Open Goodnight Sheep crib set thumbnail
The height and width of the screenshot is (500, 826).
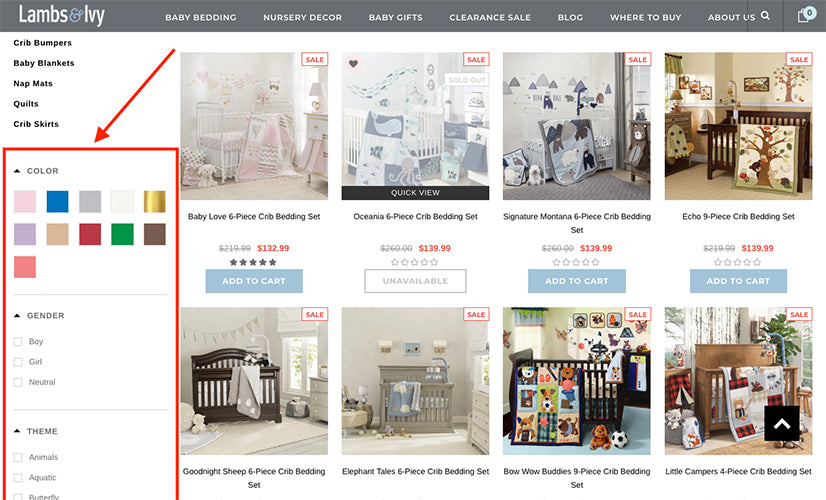[x=254, y=381]
